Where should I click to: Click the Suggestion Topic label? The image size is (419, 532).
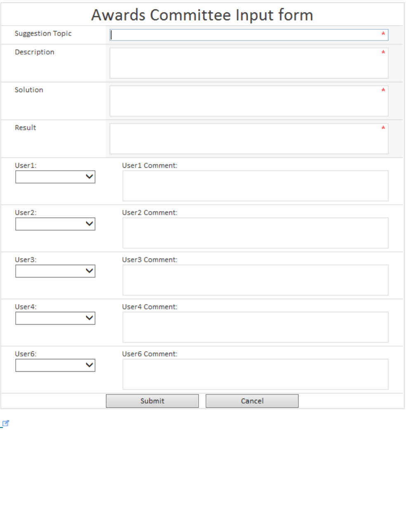[x=43, y=33]
